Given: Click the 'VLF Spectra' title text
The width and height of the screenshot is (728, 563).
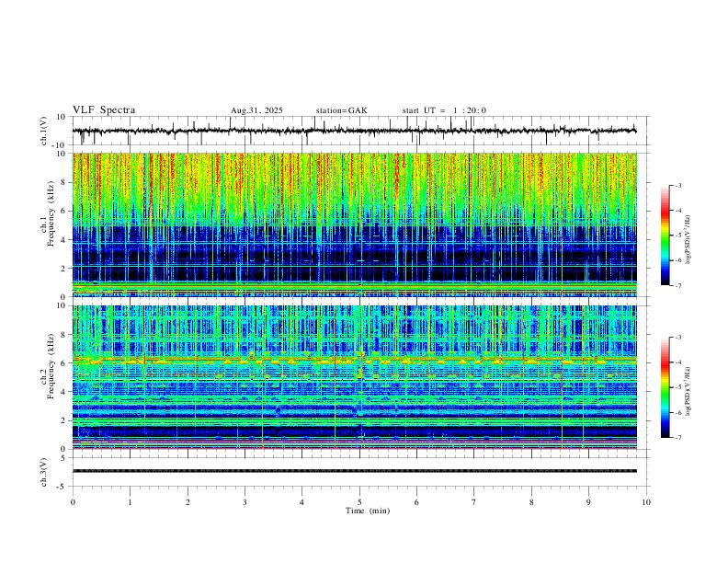Looking at the screenshot, I should click(x=104, y=110).
